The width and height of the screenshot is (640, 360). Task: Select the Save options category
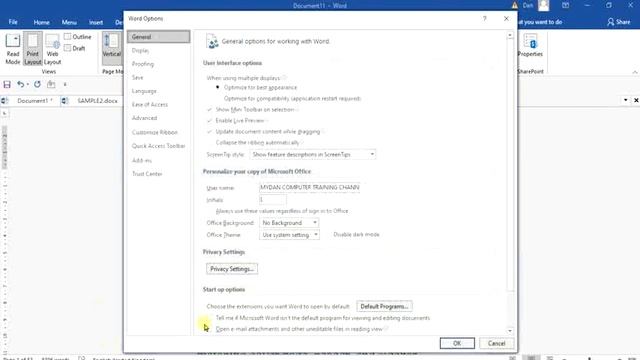[158, 77]
